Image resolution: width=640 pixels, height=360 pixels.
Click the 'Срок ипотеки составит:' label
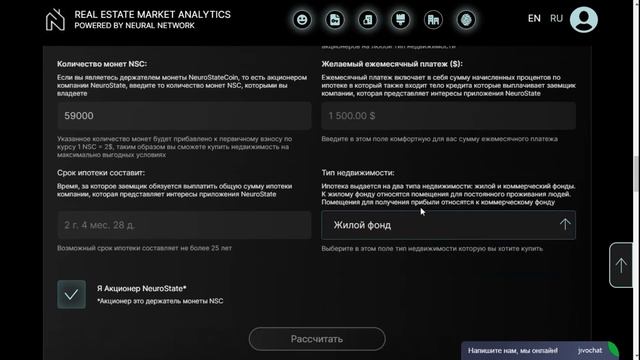[101, 173]
